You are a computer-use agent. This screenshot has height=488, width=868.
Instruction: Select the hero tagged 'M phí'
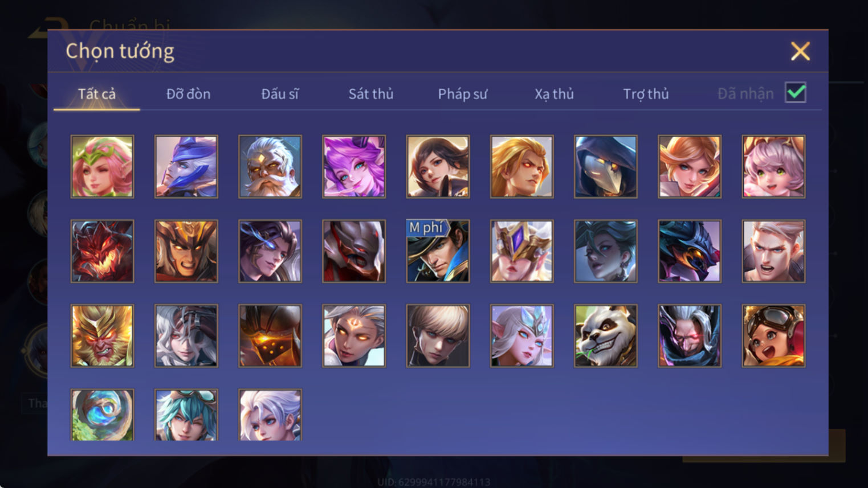point(438,251)
